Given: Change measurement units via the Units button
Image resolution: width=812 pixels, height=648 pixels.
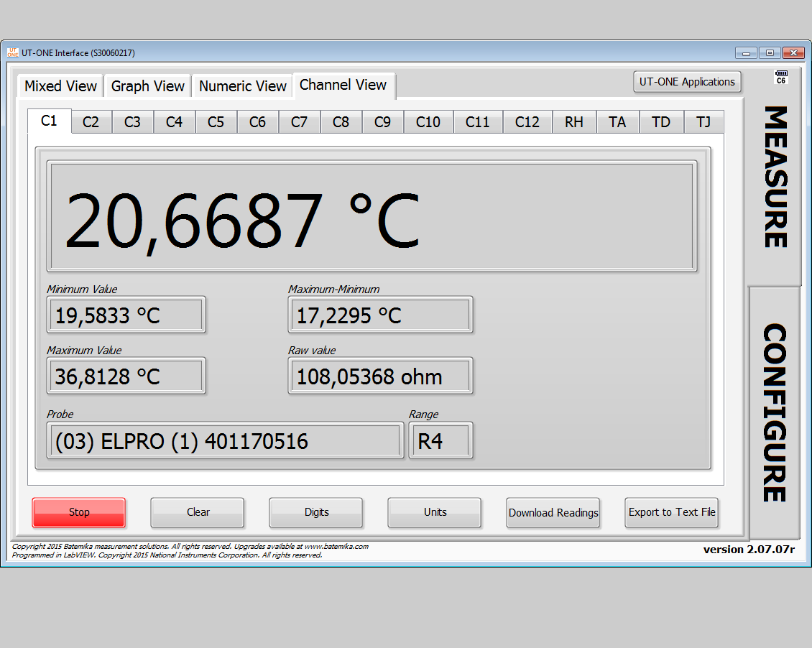Looking at the screenshot, I should pos(434,512).
